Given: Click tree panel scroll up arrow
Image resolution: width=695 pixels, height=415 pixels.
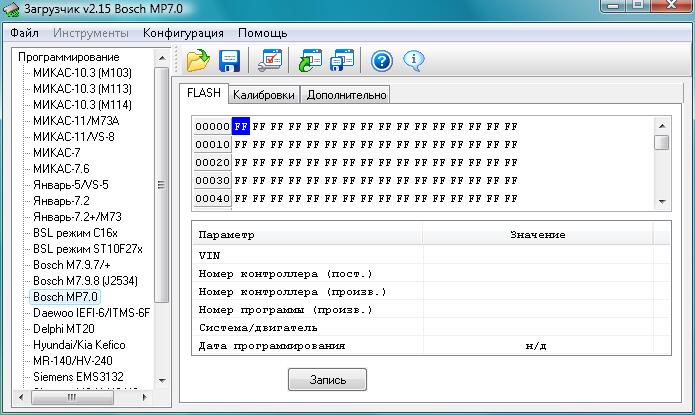Looking at the screenshot, I should 162,58.
